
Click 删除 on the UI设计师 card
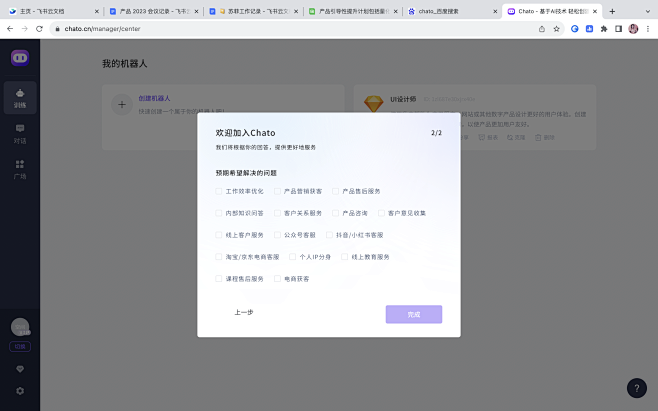tap(545, 137)
